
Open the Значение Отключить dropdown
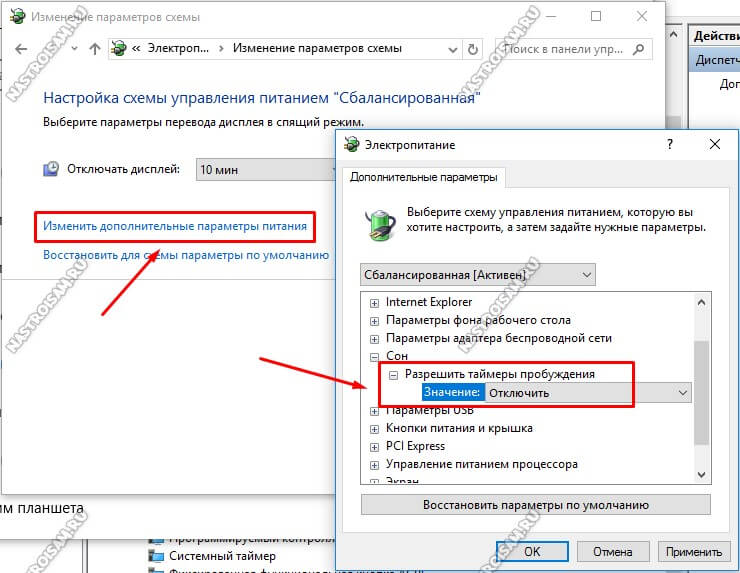588,393
